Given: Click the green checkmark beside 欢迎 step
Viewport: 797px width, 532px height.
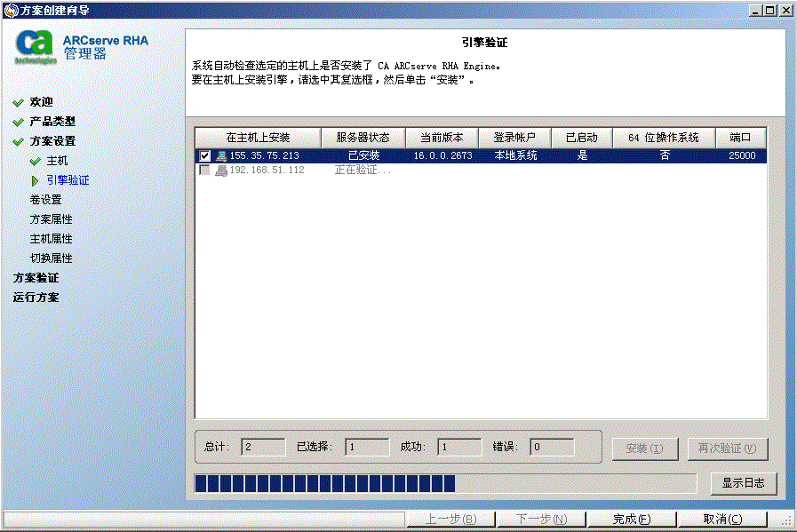Looking at the screenshot, I should tap(19, 102).
